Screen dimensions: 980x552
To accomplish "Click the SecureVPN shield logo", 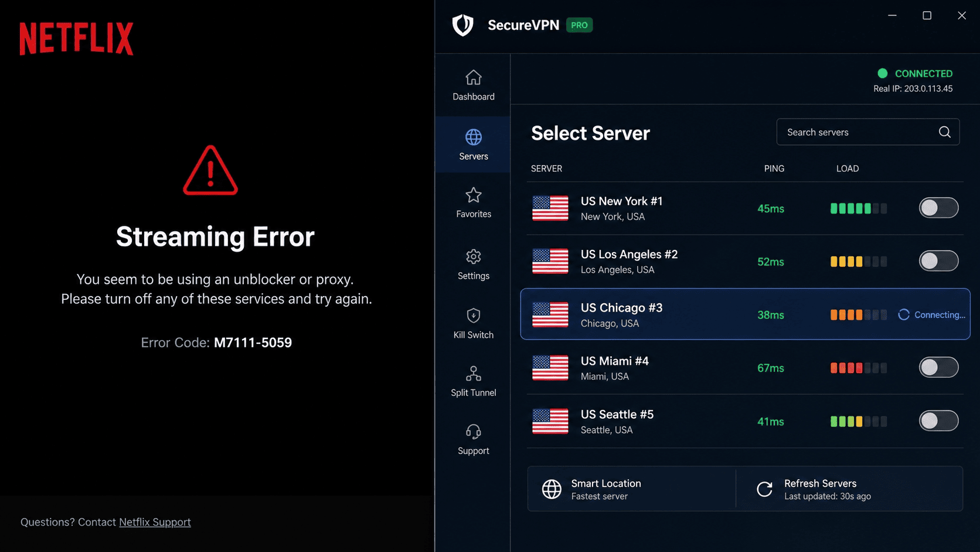I will pos(462,25).
